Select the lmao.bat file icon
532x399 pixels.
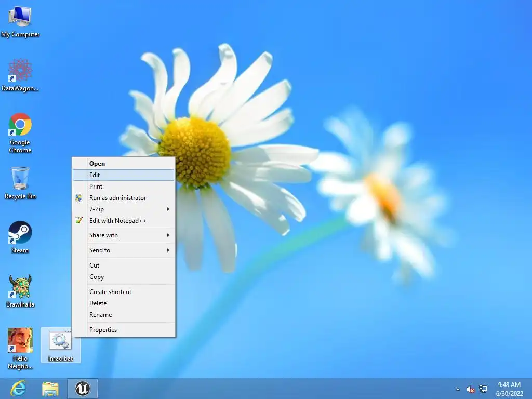point(60,345)
